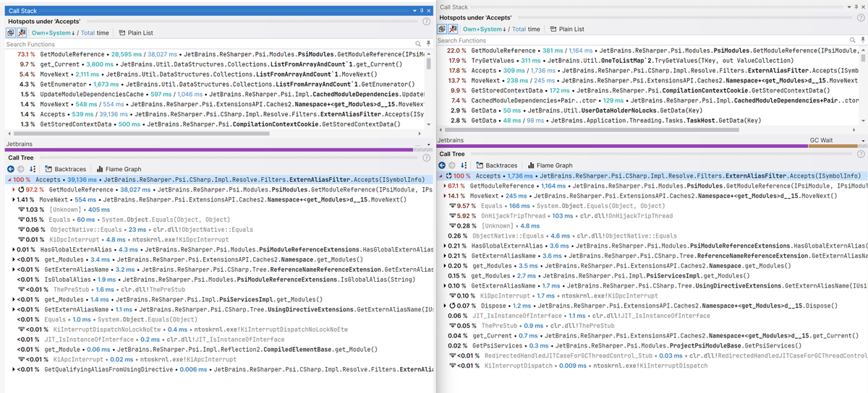Click the sort order icon in right Call Tree
868x393 pixels.
[465, 165]
